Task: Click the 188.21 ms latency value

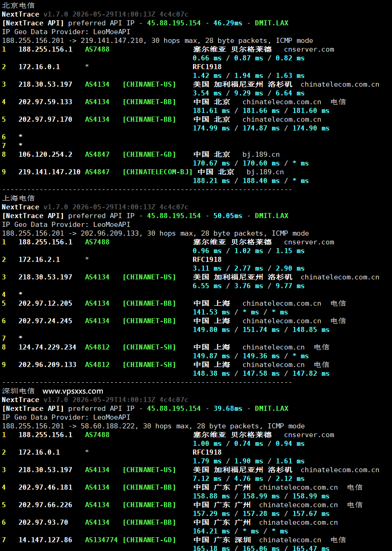Action: (211, 181)
